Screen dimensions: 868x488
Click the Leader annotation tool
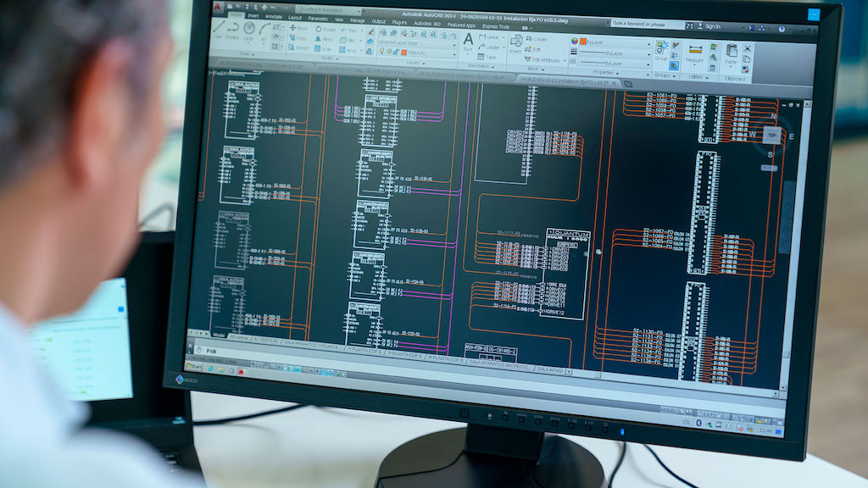coord(488,47)
